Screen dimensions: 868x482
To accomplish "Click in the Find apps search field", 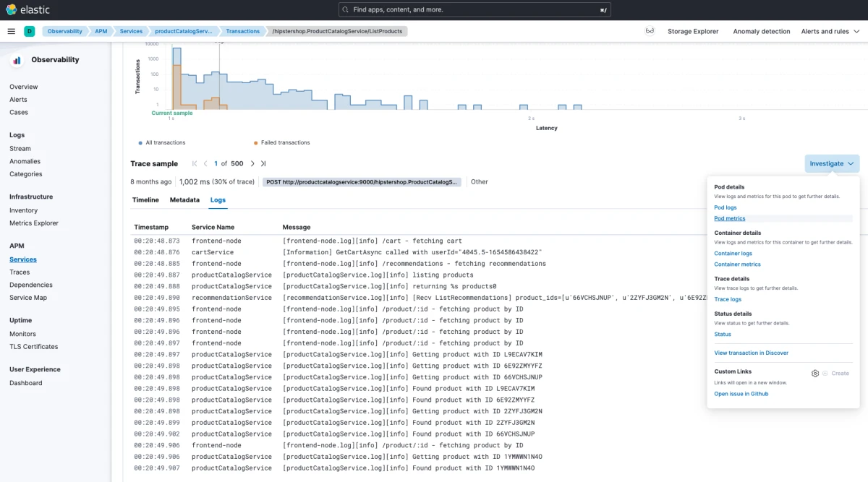I will click(x=475, y=9).
